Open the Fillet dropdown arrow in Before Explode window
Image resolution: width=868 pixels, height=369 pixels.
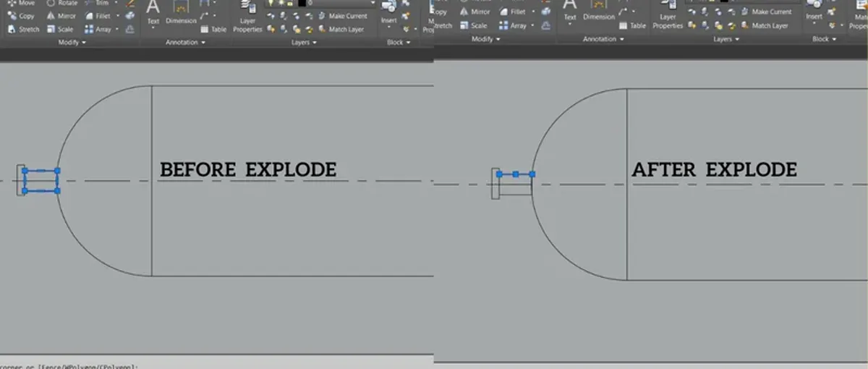click(118, 16)
